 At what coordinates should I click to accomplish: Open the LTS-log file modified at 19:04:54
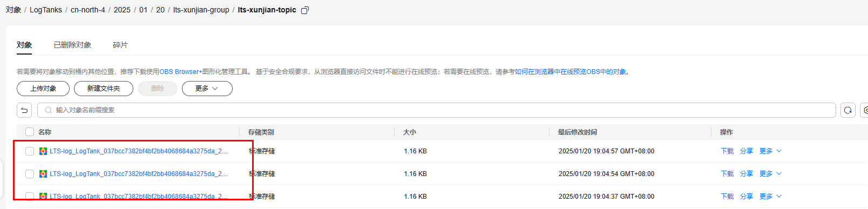click(139, 174)
